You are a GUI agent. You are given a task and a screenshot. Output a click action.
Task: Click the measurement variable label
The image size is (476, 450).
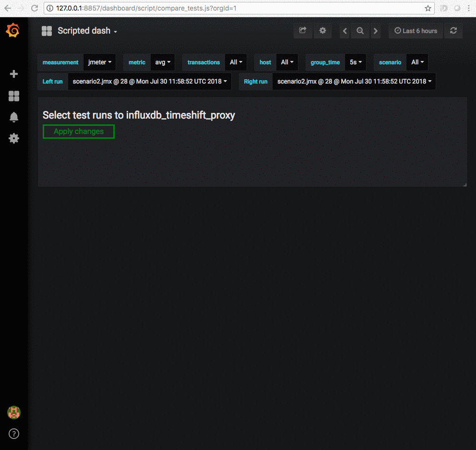click(x=60, y=62)
